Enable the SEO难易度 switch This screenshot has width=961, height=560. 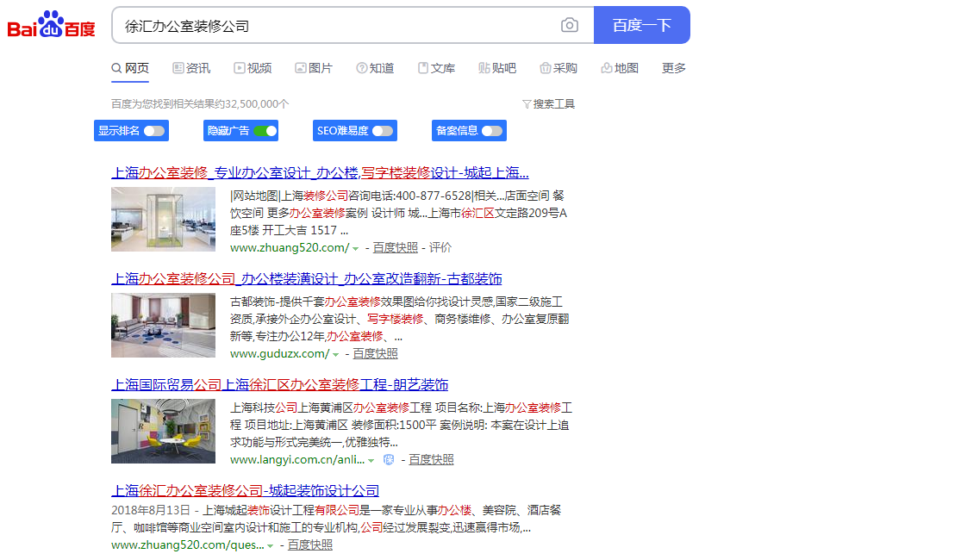click(x=383, y=130)
